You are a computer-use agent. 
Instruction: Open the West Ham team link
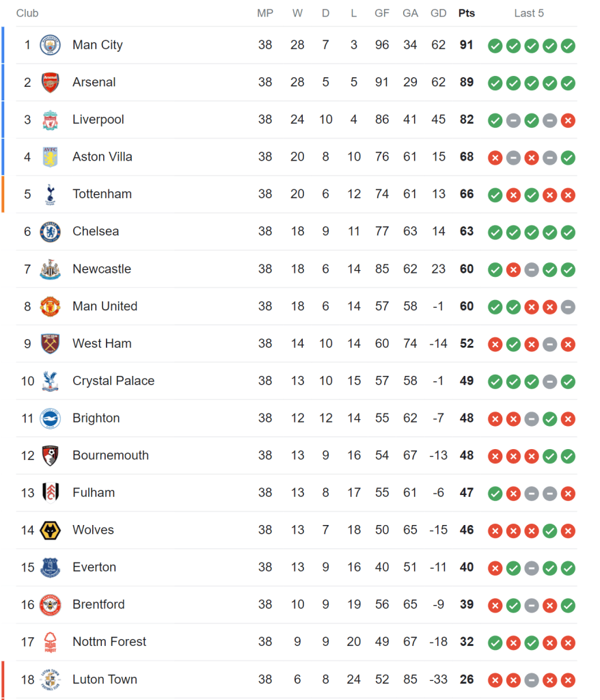(x=102, y=343)
